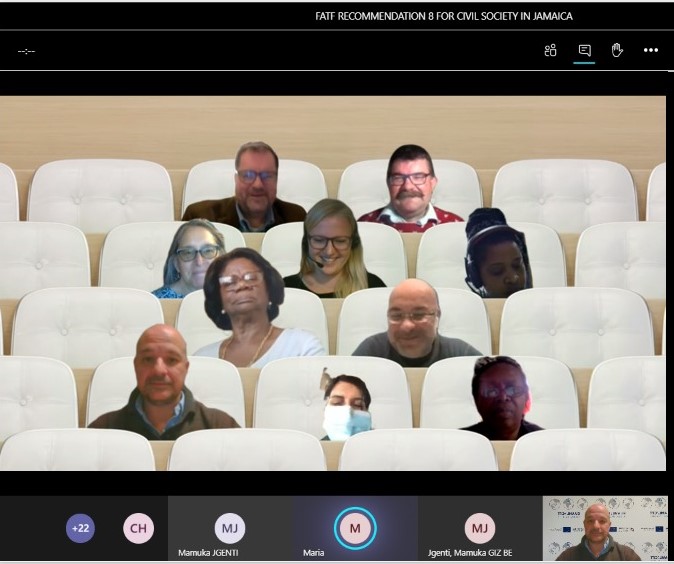Click the FATF Recommendation 8 meeting title
Image resolution: width=674 pixels, height=564 pixels.
(443, 16)
